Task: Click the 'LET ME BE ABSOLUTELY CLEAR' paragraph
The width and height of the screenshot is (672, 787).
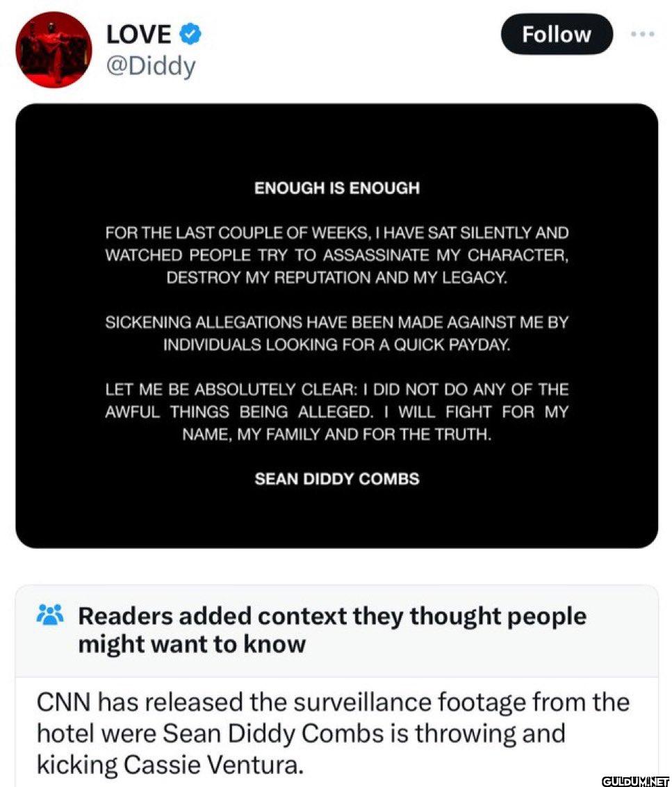Action: click(336, 412)
